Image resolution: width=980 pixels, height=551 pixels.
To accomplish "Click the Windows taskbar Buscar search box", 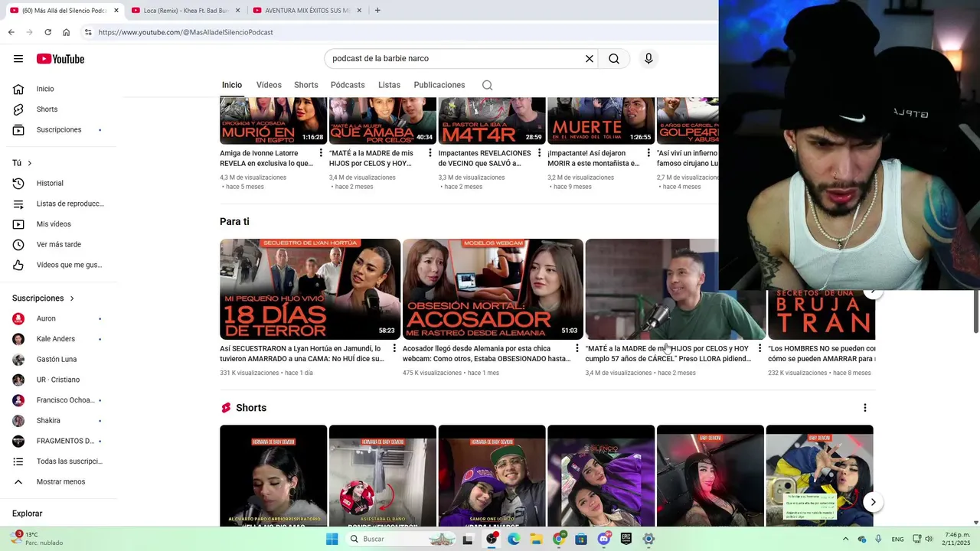I will click(x=402, y=539).
